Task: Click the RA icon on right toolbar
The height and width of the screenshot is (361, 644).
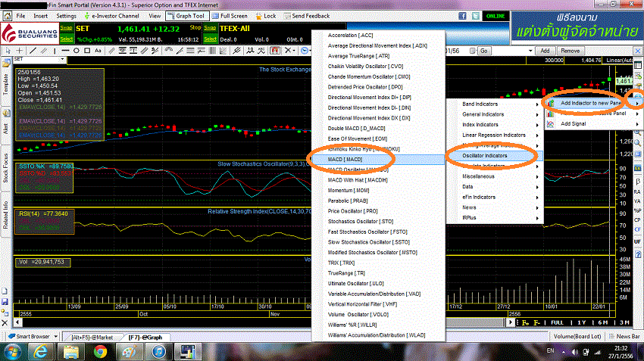Action: [637, 191]
